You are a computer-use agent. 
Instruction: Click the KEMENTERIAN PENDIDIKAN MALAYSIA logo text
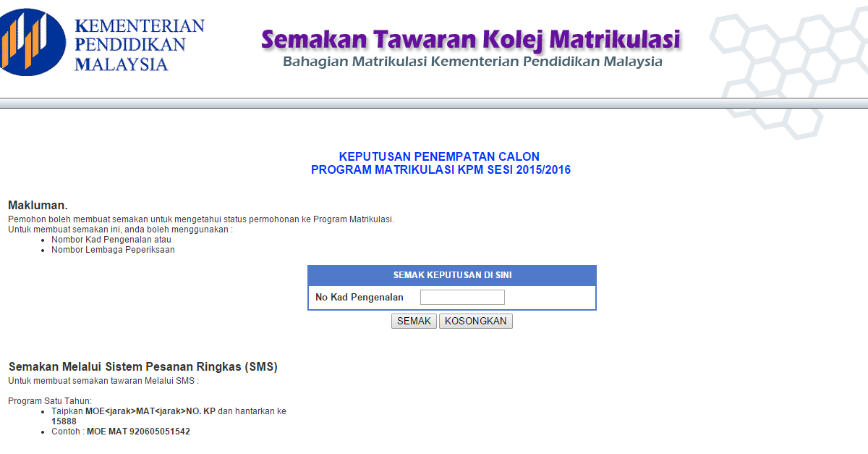pos(140,45)
